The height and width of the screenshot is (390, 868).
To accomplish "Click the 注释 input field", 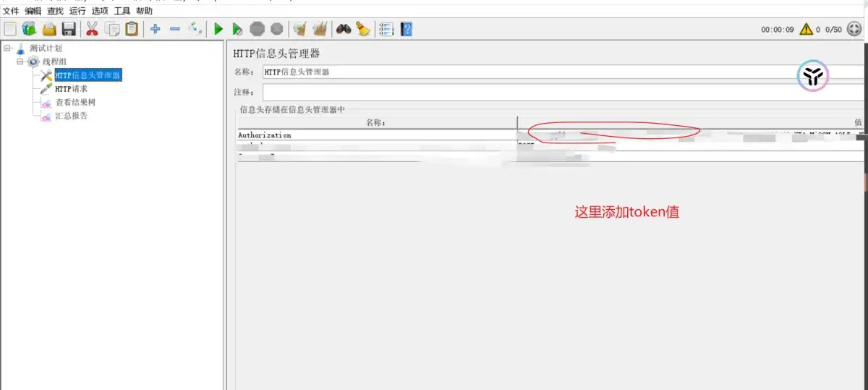I will tap(563, 93).
